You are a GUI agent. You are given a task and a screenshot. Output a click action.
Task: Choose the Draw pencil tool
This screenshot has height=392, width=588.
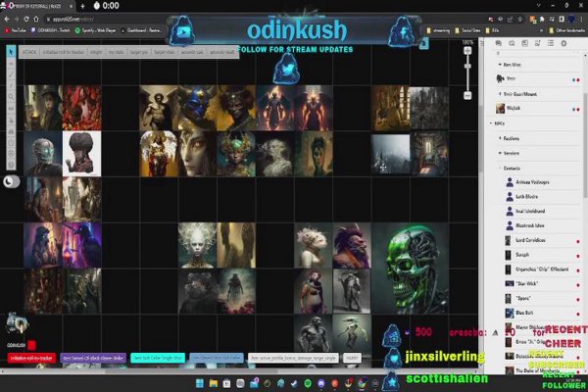(11, 74)
